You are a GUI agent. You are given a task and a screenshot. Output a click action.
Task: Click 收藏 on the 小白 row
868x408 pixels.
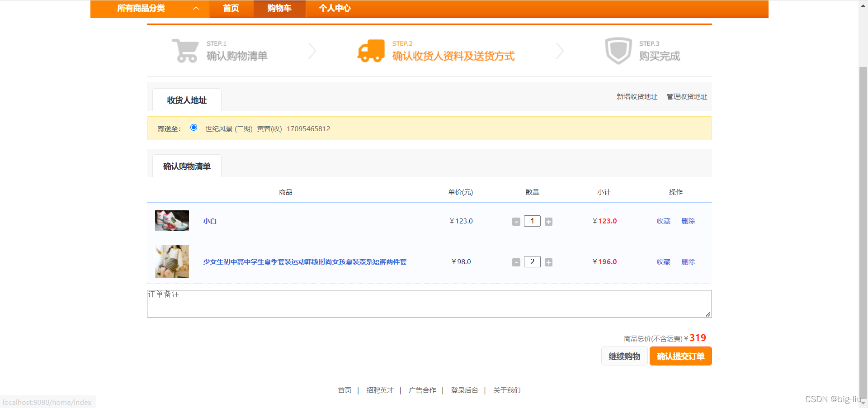pyautogui.click(x=663, y=221)
